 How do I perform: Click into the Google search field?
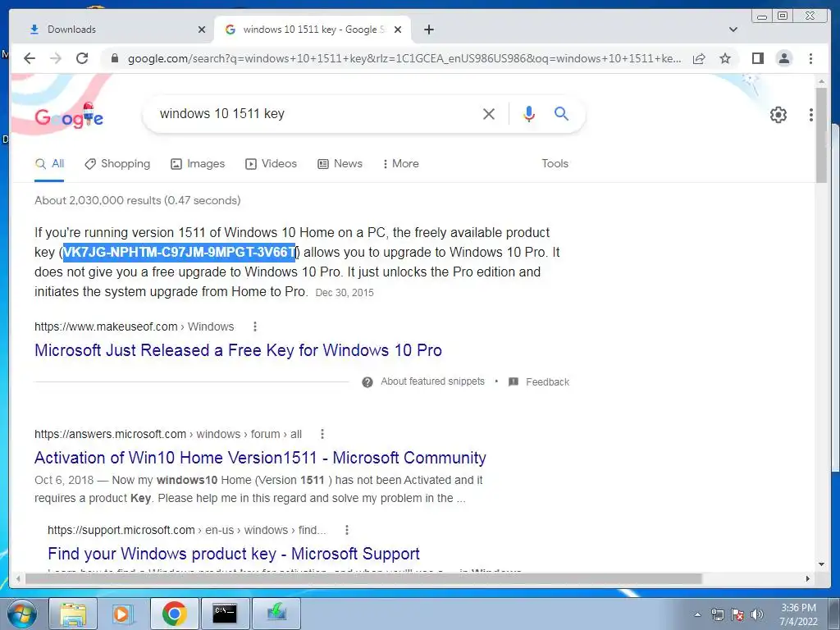pyautogui.click(x=316, y=113)
